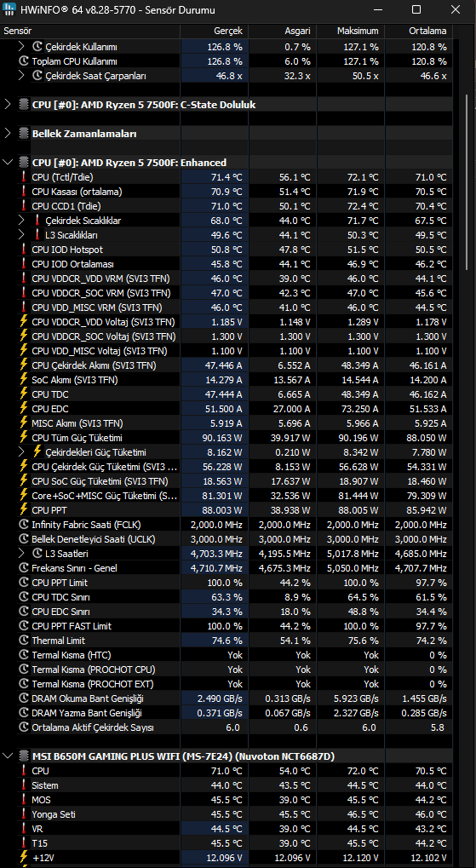Click the HWiNFO app icon in the title bar
476x868 pixels.
click(9, 10)
